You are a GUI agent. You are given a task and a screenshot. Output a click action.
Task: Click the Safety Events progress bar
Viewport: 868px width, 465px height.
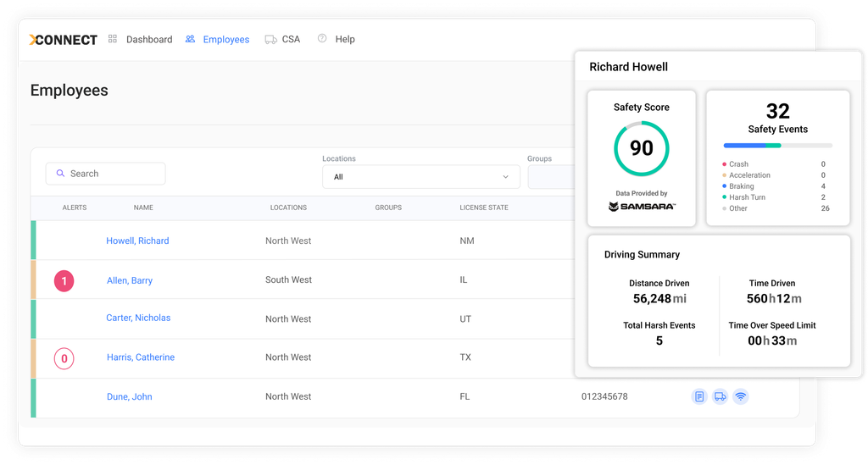tap(778, 146)
